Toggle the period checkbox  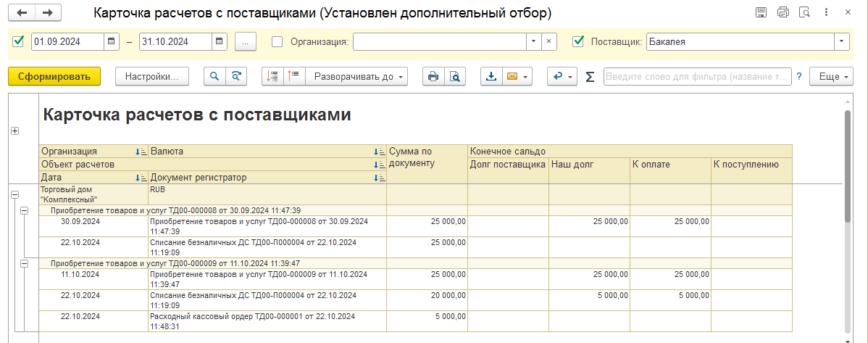click(x=18, y=41)
